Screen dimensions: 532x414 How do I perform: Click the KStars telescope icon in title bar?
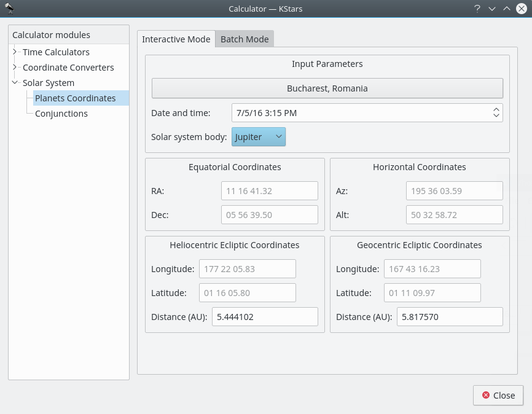click(9, 9)
